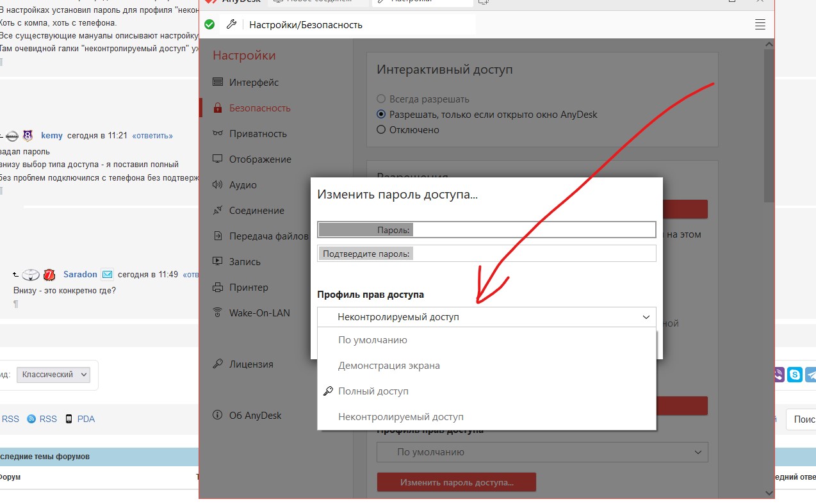This screenshot has width=816, height=504.
Task: Click into the Пароль input field
Action: (487, 229)
